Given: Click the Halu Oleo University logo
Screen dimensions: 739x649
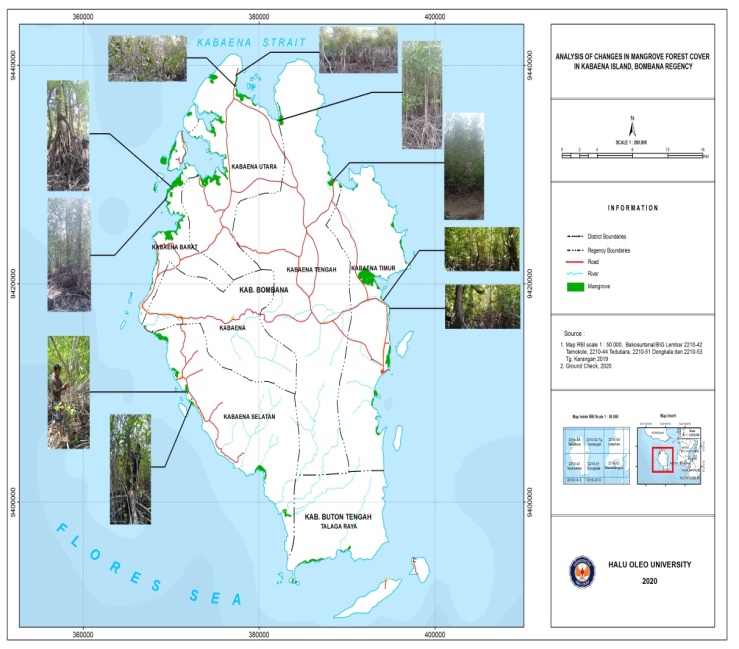Looking at the screenshot, I should tap(584, 571).
